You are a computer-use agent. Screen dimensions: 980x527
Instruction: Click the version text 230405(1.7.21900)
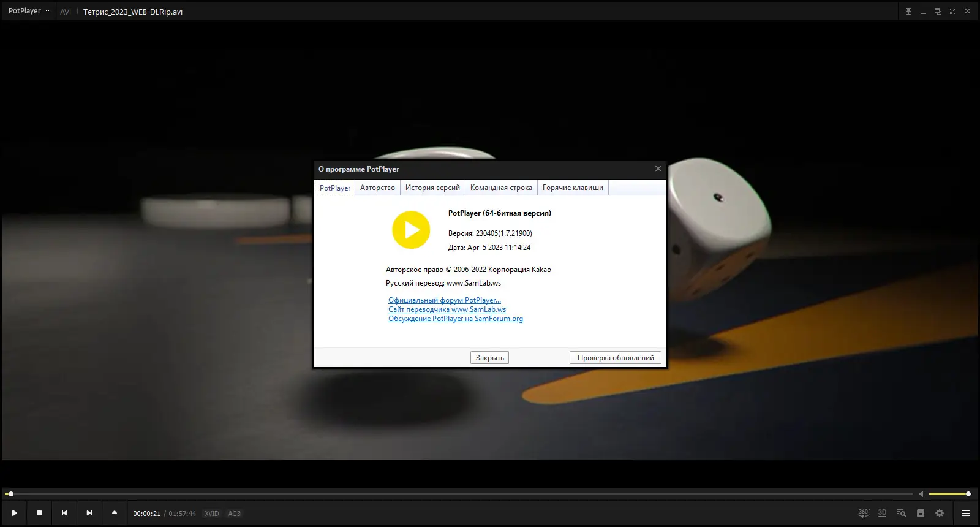(x=504, y=233)
